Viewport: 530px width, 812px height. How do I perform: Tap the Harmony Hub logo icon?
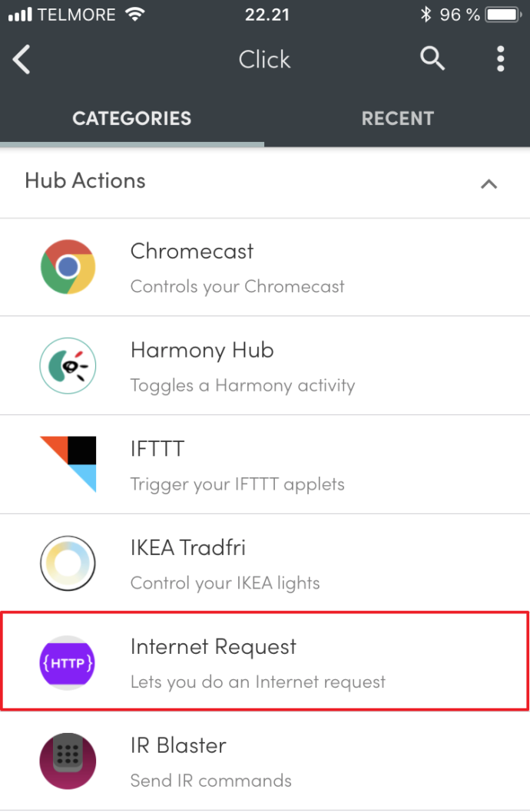pos(68,365)
